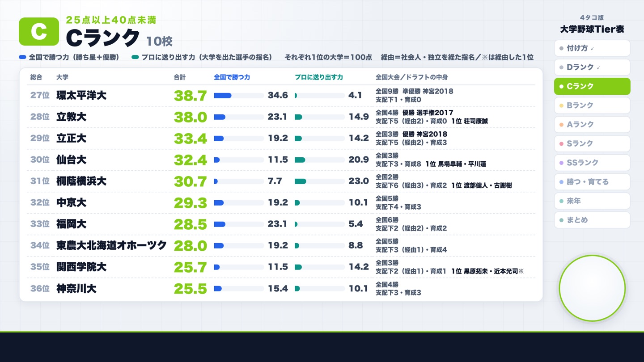The image size is (644, 362).
Task: Click the 10校 count label
Action: 159,42
